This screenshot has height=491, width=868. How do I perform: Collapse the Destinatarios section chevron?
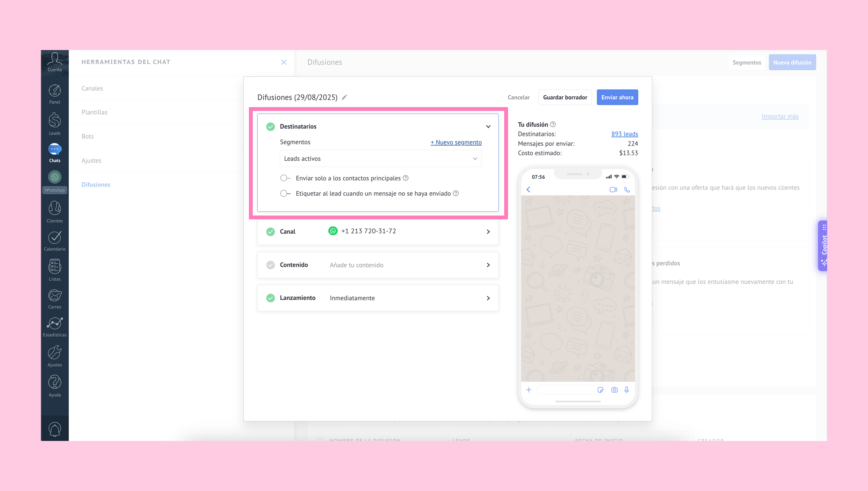coord(488,127)
